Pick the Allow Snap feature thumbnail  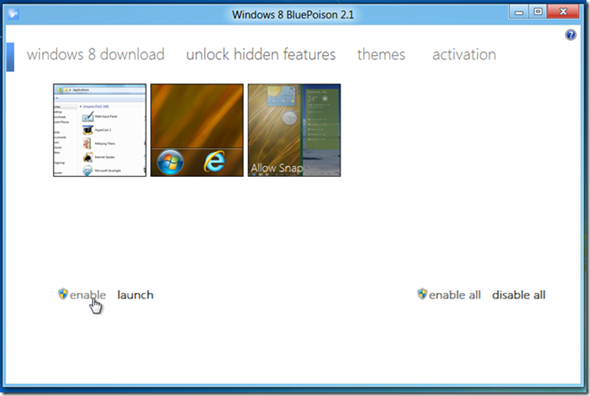point(294,130)
